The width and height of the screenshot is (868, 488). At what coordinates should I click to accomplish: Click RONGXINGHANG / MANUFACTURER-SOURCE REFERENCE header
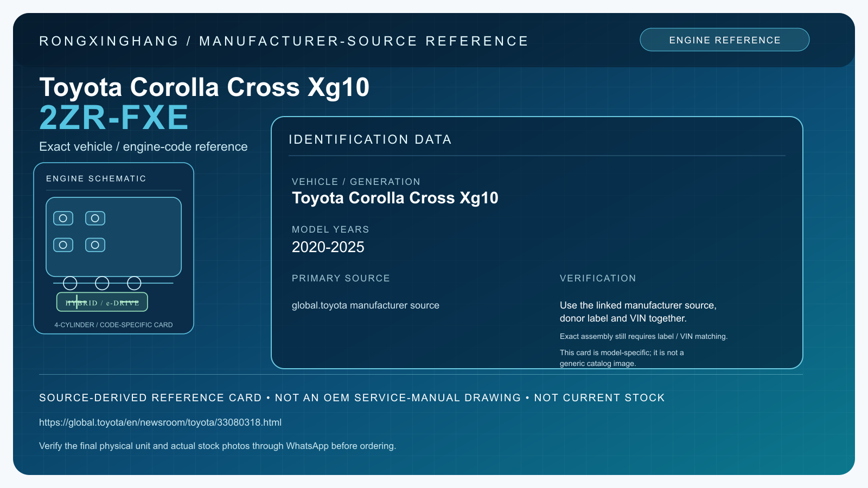[x=284, y=41]
